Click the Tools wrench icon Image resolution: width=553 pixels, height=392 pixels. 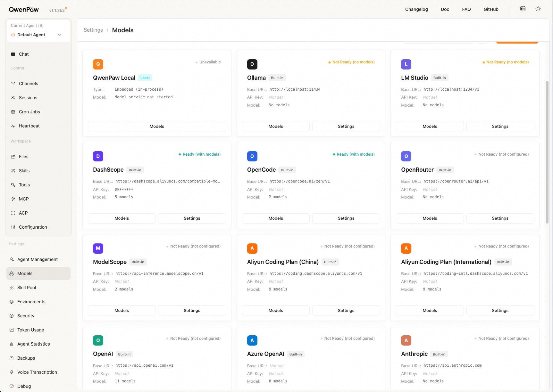click(13, 185)
